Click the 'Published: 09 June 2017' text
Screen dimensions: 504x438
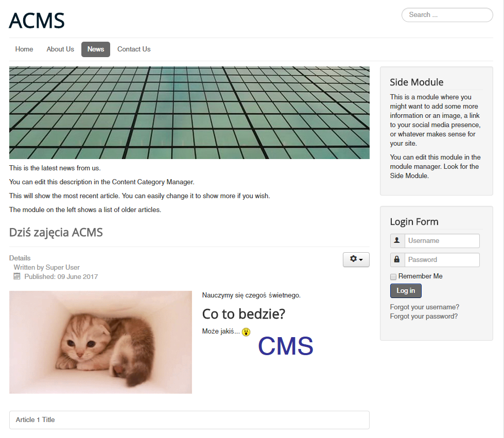[61, 276]
